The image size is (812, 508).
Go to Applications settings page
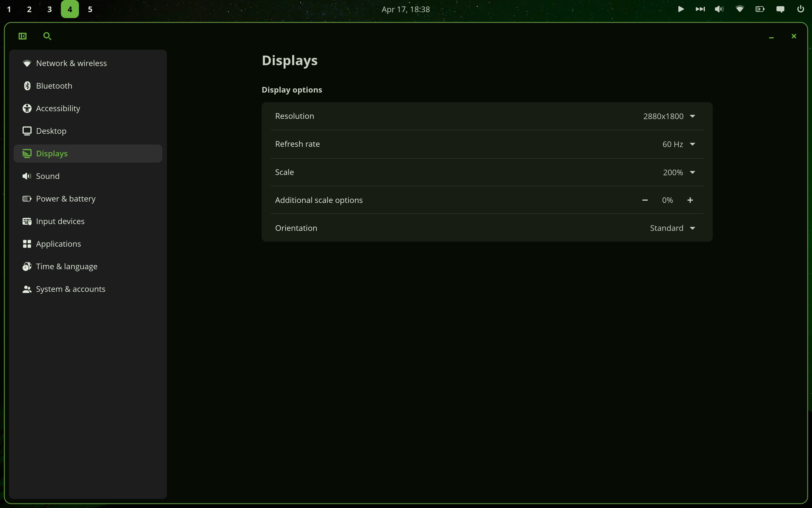point(88,244)
